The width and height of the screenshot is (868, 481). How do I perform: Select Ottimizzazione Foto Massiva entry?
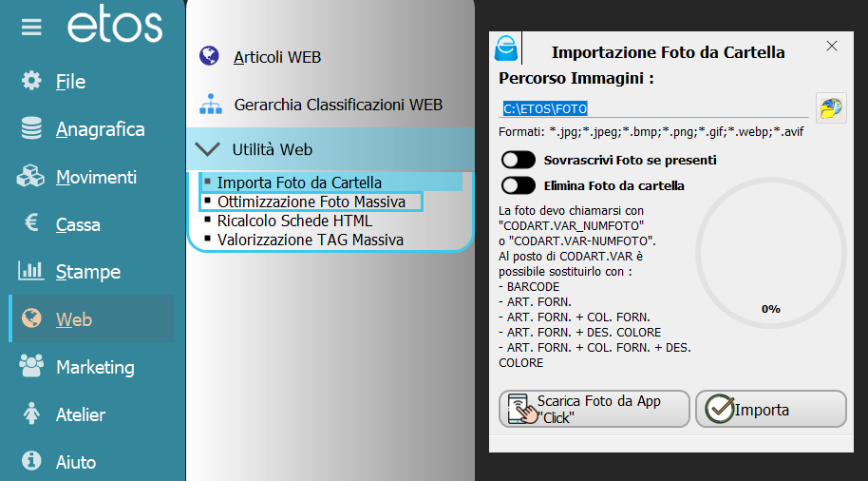click(x=311, y=202)
